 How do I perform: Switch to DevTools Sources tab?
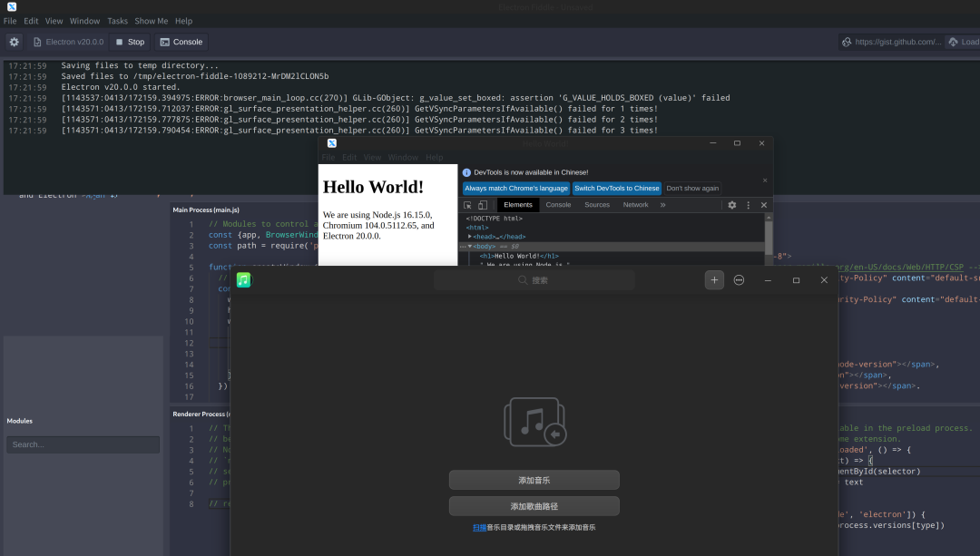pos(597,205)
